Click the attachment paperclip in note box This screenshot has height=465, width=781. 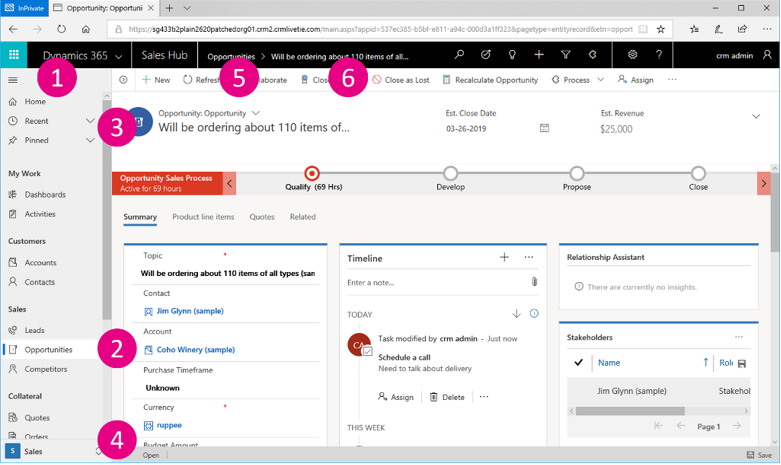(534, 283)
